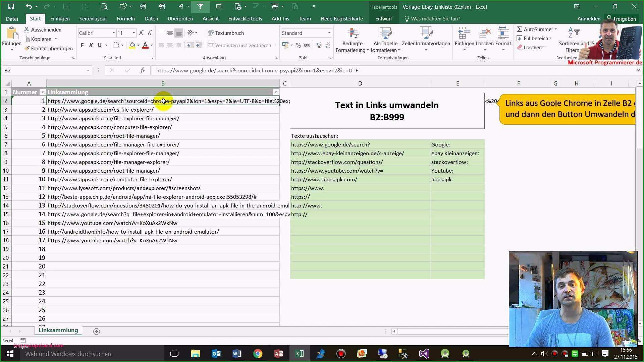Click the Windows Start button
The width and height of the screenshot is (644, 362).
tap(10, 354)
